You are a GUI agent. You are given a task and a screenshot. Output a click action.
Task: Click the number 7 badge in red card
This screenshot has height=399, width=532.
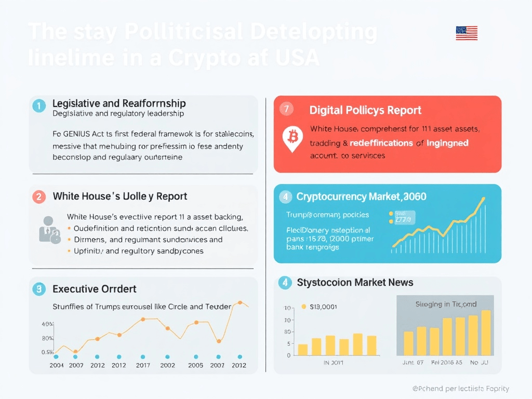tap(286, 109)
